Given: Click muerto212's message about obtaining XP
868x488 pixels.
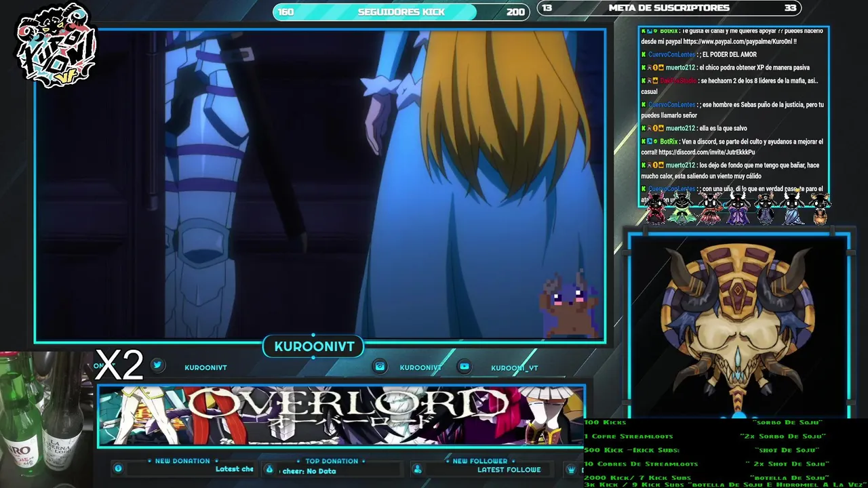Looking at the screenshot, I should click(x=754, y=68).
